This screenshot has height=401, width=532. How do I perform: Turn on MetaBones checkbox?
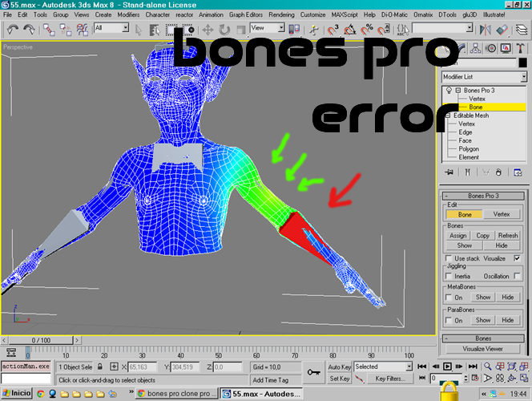point(449,298)
